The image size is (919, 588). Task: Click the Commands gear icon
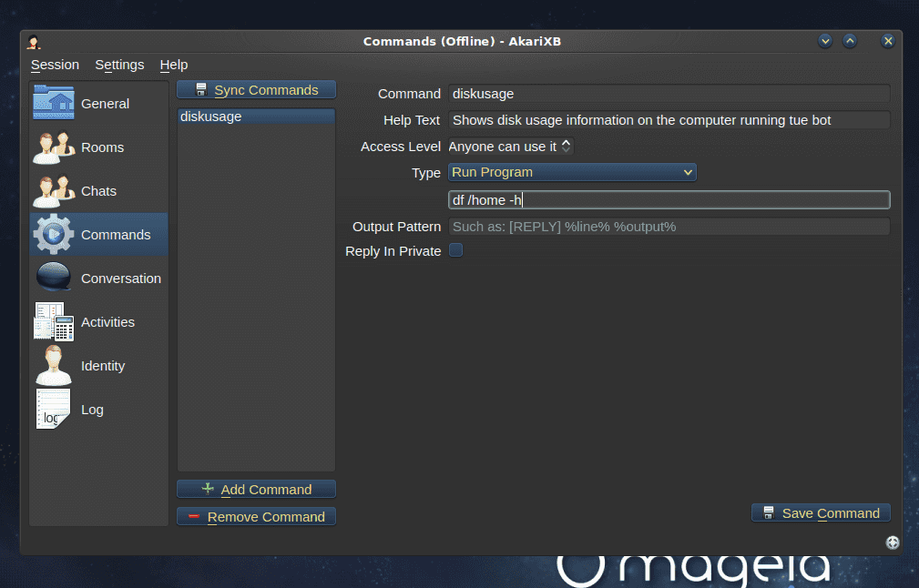pos(54,234)
